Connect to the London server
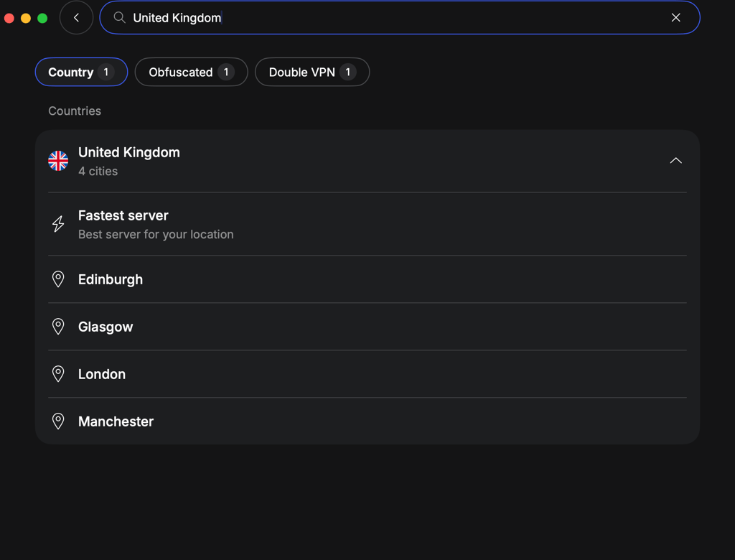Viewport: 735px width, 560px height. [x=367, y=374]
